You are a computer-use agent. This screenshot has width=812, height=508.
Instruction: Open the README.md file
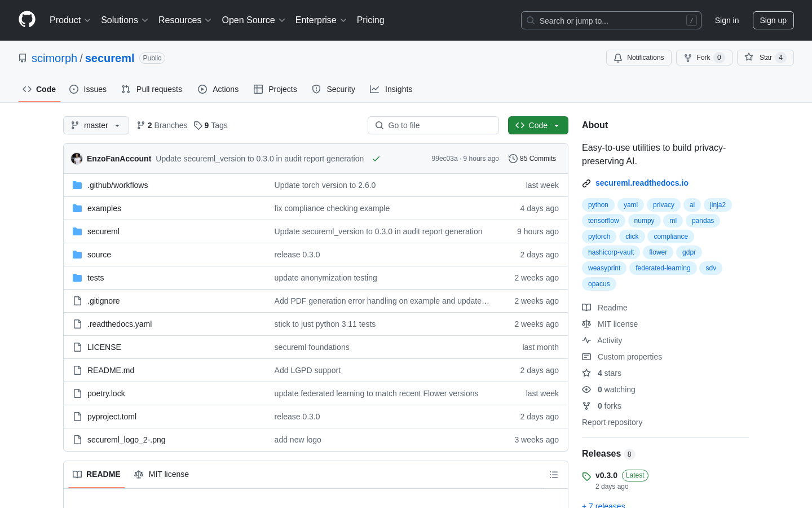[x=111, y=370]
